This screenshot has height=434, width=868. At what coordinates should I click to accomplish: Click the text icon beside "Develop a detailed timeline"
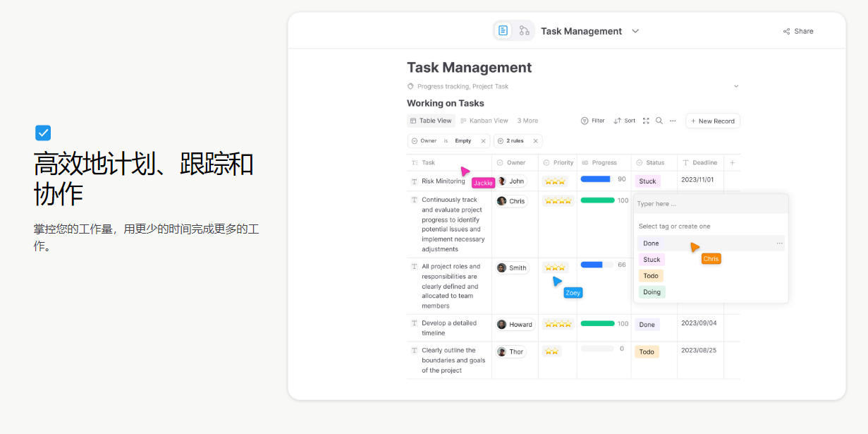(415, 323)
